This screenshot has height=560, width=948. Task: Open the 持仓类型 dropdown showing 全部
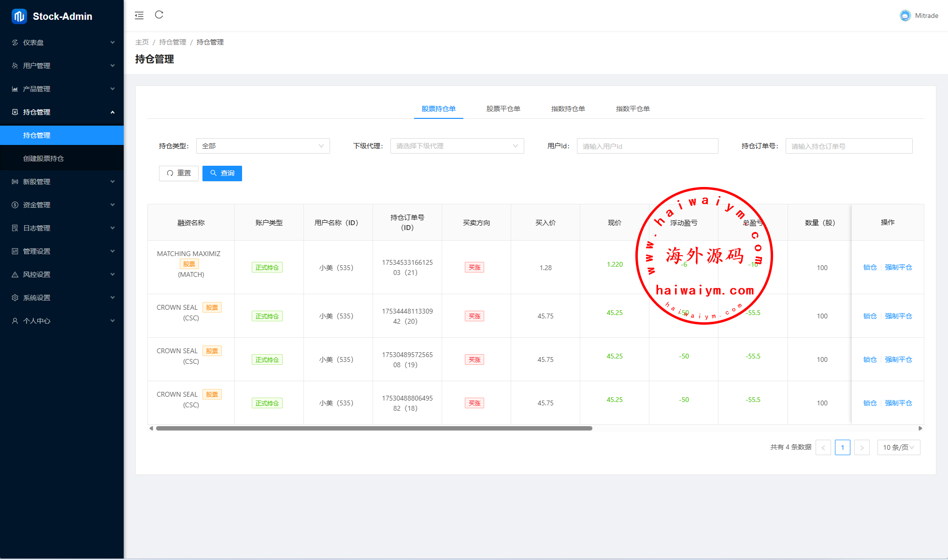(263, 146)
